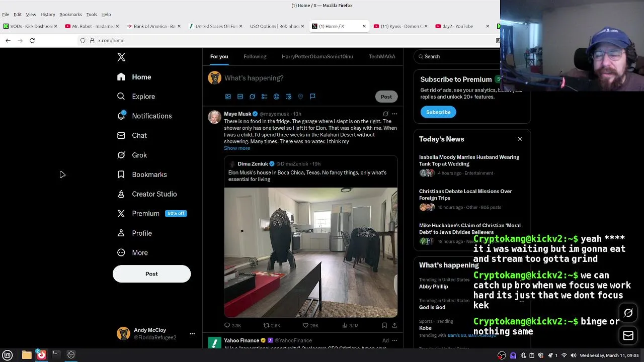This screenshot has height=362, width=644.
Task: View analytics of Maye Musk's post
Action: tap(350, 326)
